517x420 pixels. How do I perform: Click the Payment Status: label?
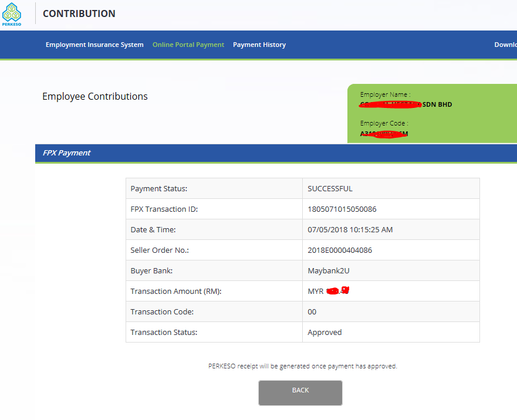tap(159, 188)
